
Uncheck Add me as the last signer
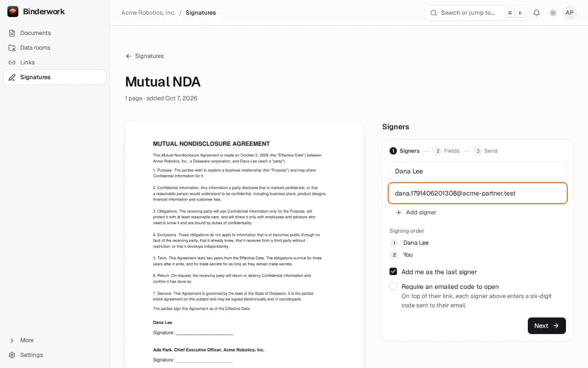pyautogui.click(x=393, y=272)
